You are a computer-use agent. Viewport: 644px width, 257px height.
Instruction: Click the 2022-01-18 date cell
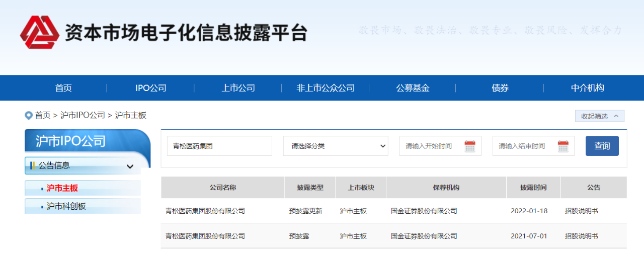pyautogui.click(x=529, y=211)
